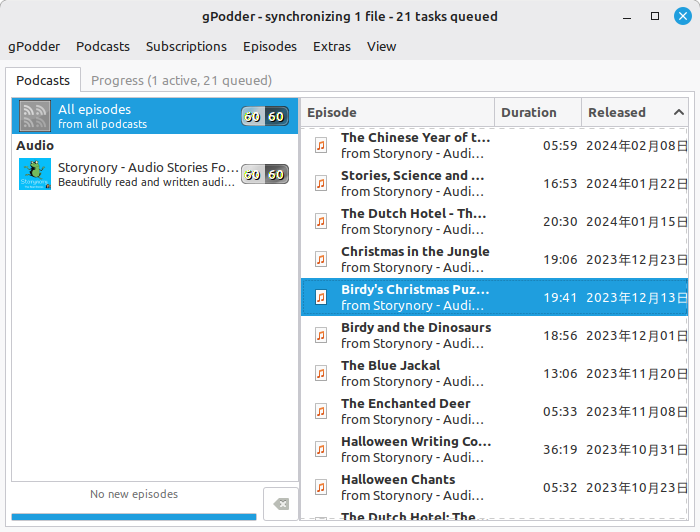This screenshot has width=700, height=532.
Task: Click the Episode column header
Action: pos(397,112)
